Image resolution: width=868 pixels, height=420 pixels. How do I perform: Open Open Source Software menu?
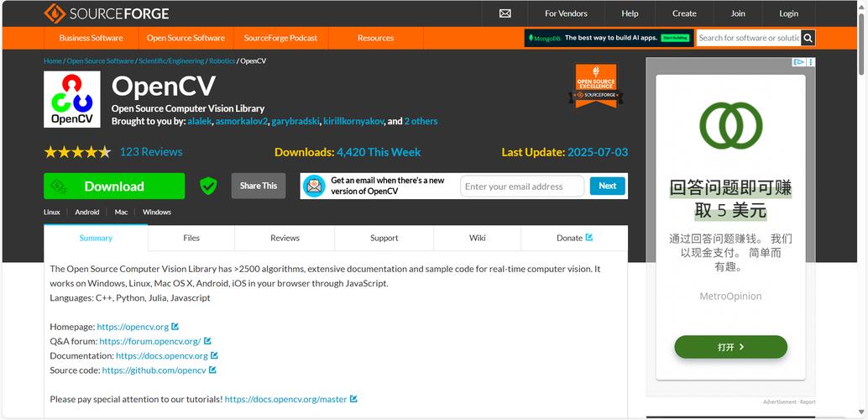point(186,39)
